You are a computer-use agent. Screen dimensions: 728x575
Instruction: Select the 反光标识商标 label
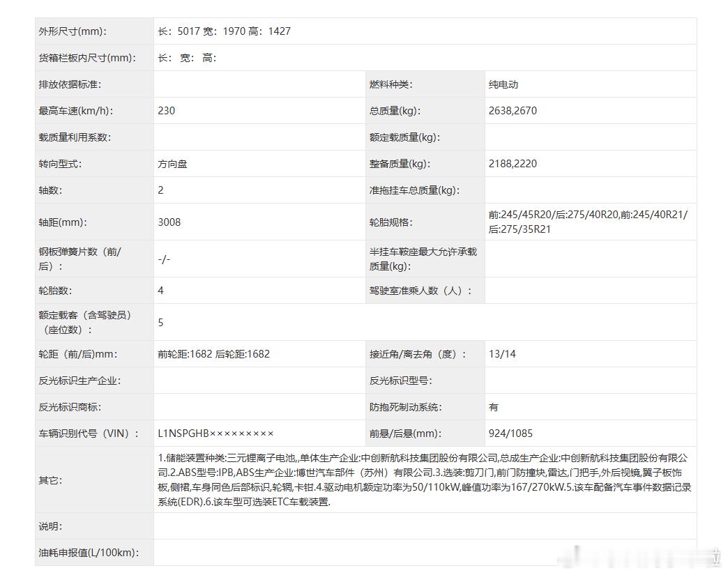point(70,408)
